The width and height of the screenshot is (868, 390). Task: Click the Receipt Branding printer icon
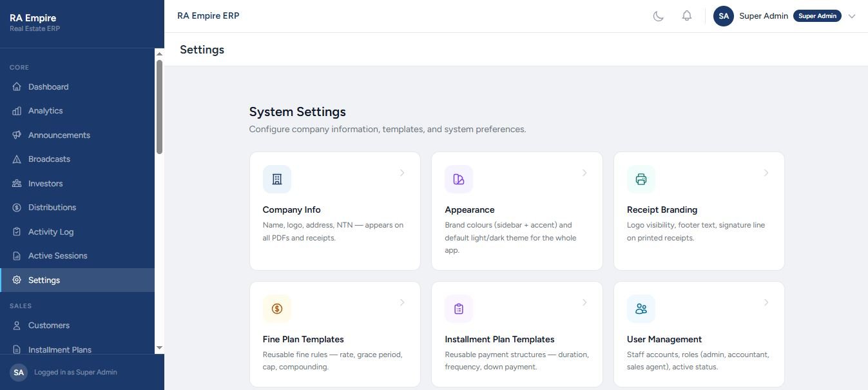pyautogui.click(x=641, y=179)
